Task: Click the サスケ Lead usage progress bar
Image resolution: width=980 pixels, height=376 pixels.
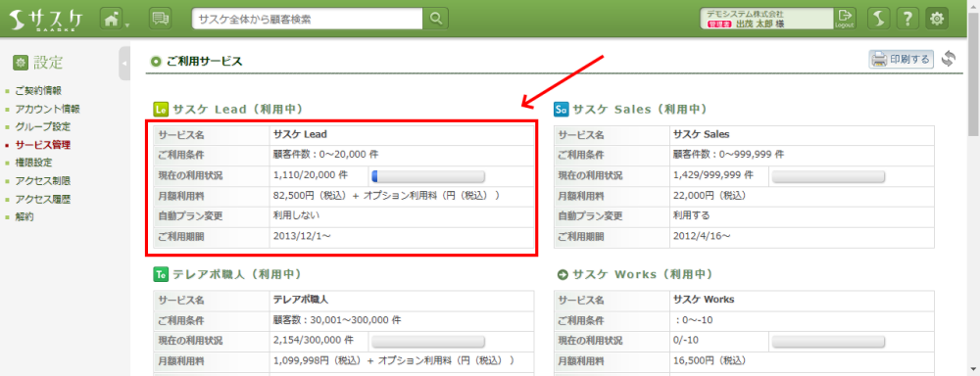Action: tap(428, 176)
